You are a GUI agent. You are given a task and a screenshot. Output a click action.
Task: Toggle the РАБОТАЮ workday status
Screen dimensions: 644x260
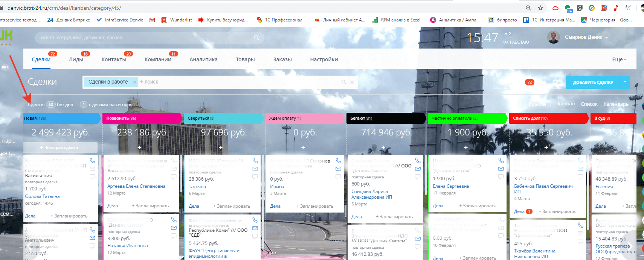[x=516, y=42]
